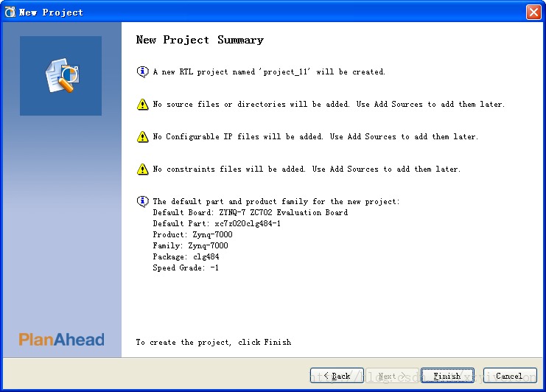Viewport: 546px width, 392px height.
Task: Click the PlanAhead logo in sidebar
Action: pos(61,340)
